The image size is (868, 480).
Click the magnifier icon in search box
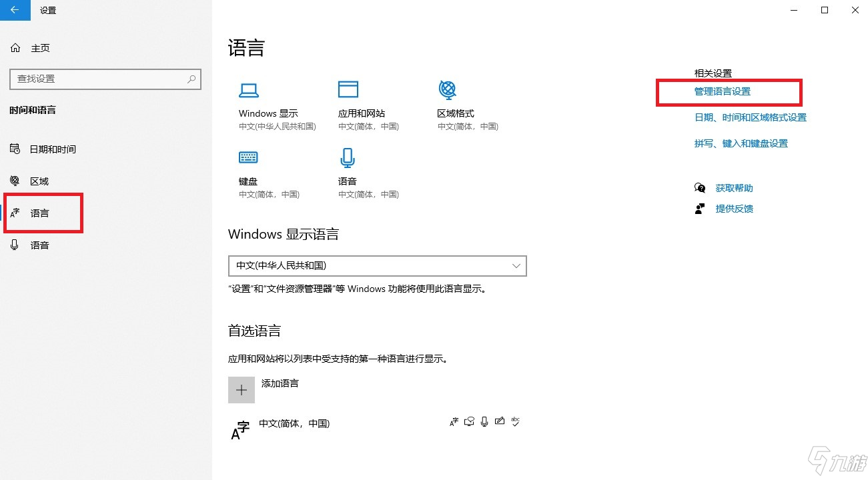point(191,79)
